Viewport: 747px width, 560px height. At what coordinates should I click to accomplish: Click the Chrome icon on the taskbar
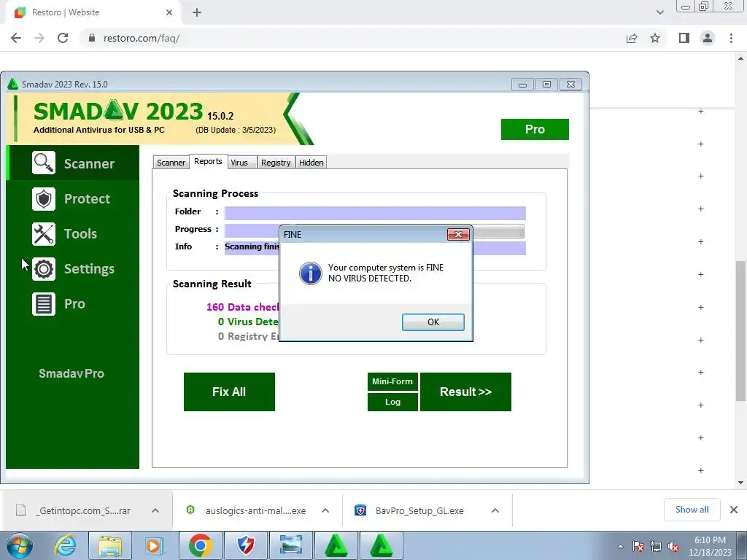(x=200, y=545)
